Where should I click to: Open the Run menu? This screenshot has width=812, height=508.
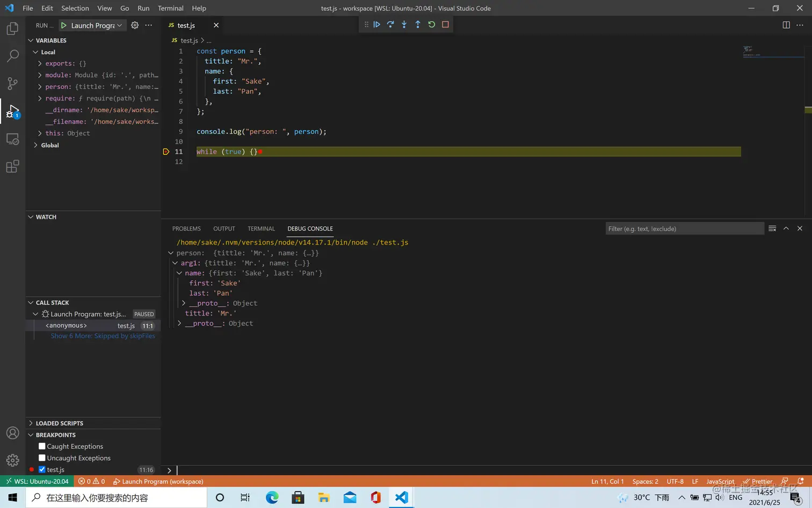[x=143, y=8]
